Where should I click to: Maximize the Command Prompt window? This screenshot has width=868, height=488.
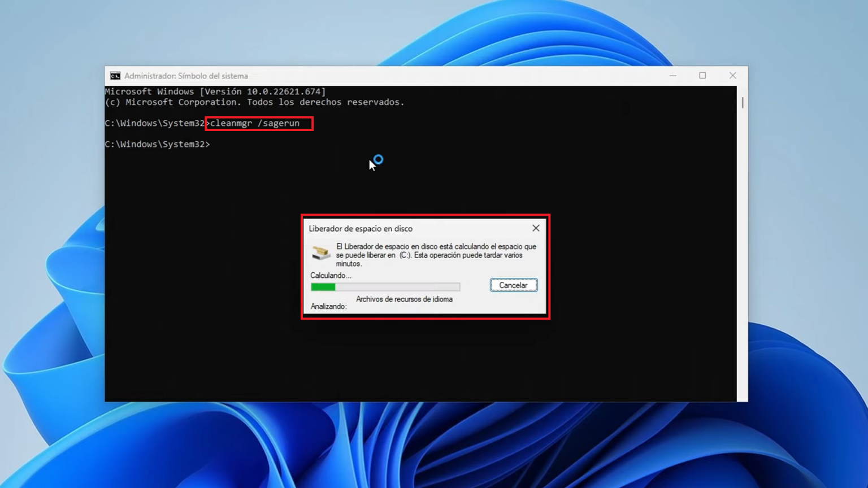[702, 75]
